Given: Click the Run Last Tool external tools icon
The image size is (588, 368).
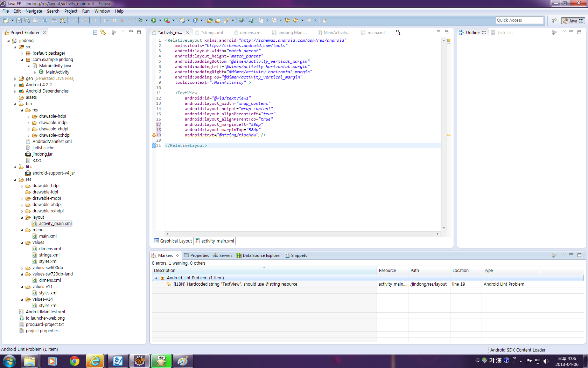Looking at the screenshot, I should (x=167, y=21).
